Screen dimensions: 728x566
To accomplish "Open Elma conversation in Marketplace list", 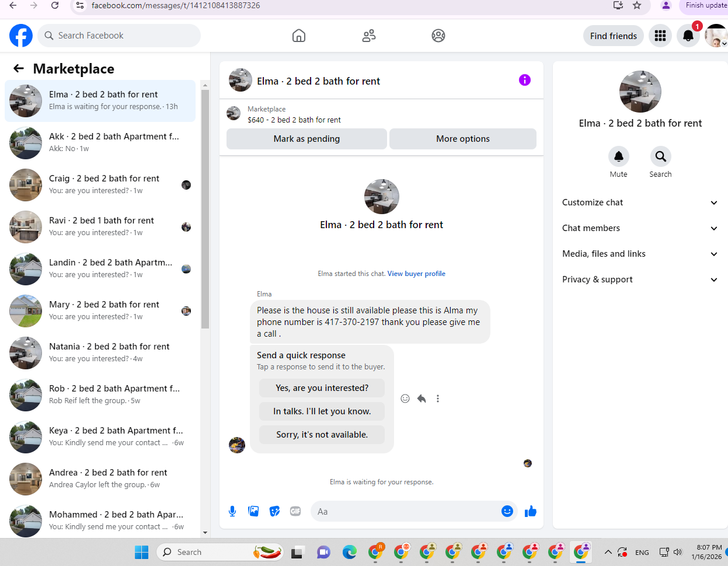I will 100,101.
